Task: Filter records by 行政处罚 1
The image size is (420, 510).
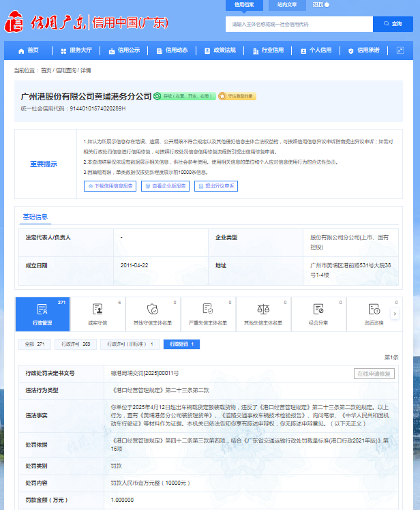Action: [181, 344]
